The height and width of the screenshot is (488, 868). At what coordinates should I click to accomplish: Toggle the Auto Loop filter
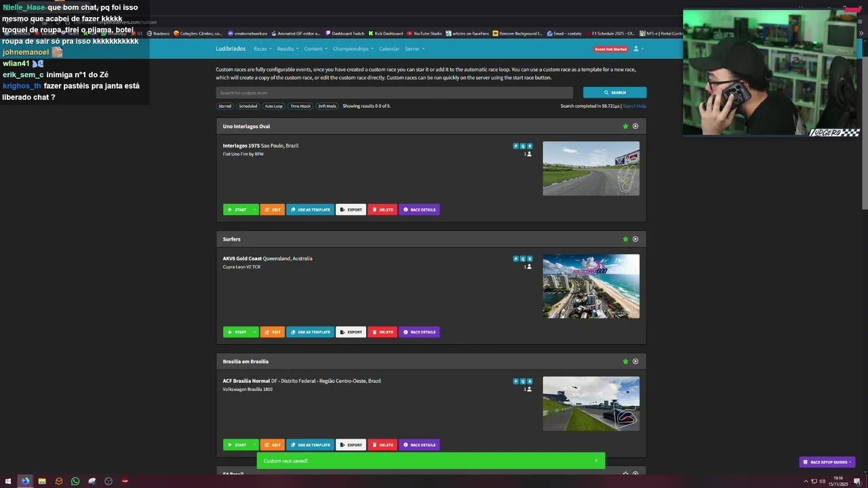274,106
